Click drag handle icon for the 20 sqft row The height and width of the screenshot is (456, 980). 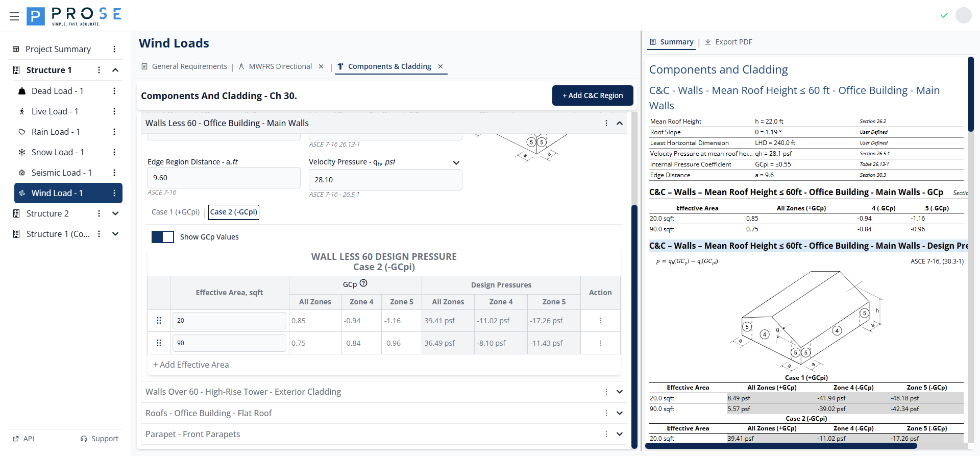[159, 321]
